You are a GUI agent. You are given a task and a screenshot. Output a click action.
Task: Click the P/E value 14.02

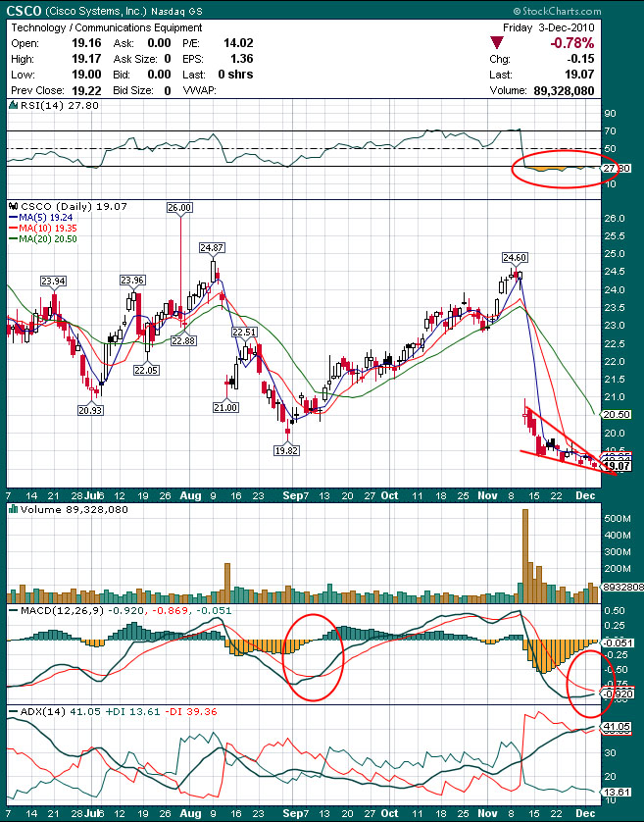[238, 43]
